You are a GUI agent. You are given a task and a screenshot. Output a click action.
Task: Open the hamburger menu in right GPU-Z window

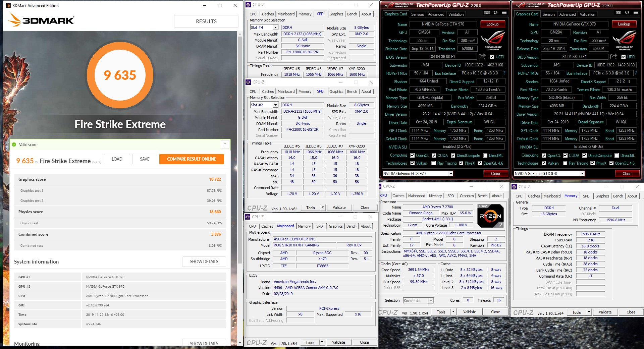click(x=636, y=13)
